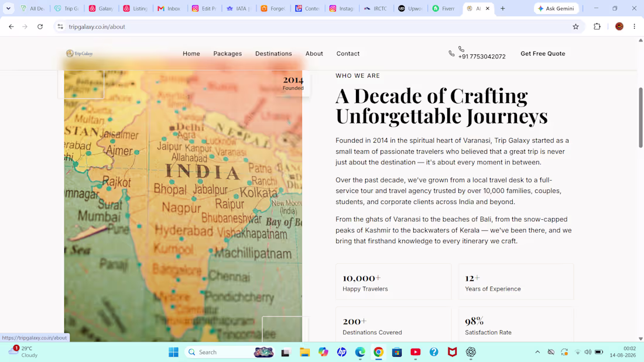Open the Chrome three-dot menu

[x=634, y=27]
